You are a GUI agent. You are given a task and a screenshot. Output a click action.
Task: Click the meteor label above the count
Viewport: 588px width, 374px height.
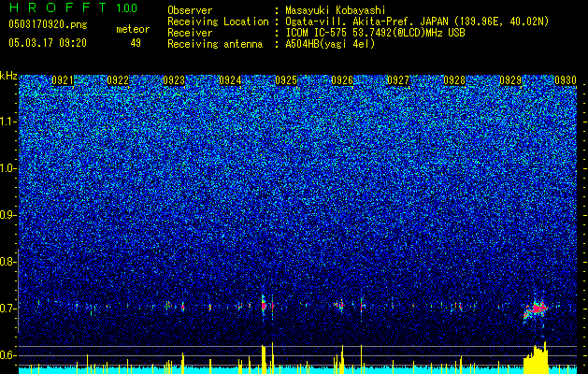tap(133, 29)
